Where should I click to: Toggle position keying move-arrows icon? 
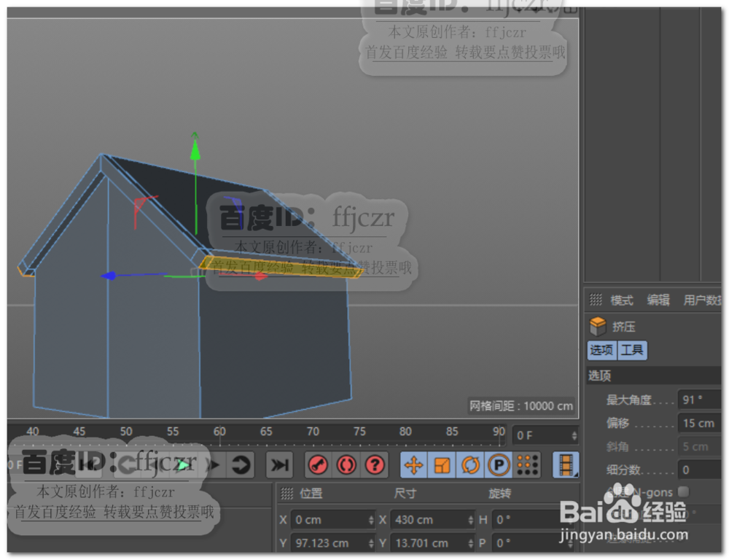414,464
